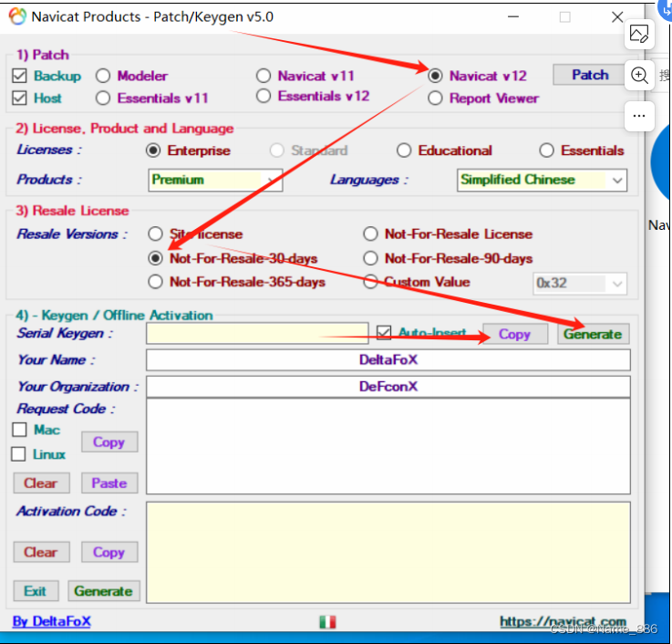Click Copy button under Activation Code
Viewport: 672px width, 644px height.
pos(109,552)
